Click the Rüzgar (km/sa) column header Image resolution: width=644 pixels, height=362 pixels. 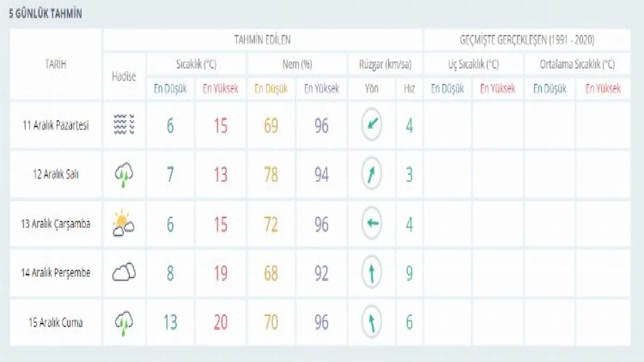click(x=385, y=65)
